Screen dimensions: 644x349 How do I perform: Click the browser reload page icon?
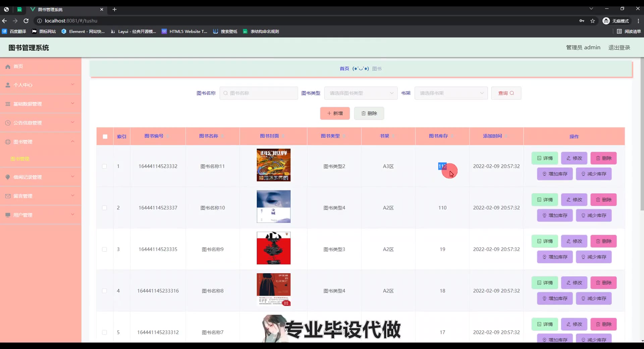tap(26, 21)
